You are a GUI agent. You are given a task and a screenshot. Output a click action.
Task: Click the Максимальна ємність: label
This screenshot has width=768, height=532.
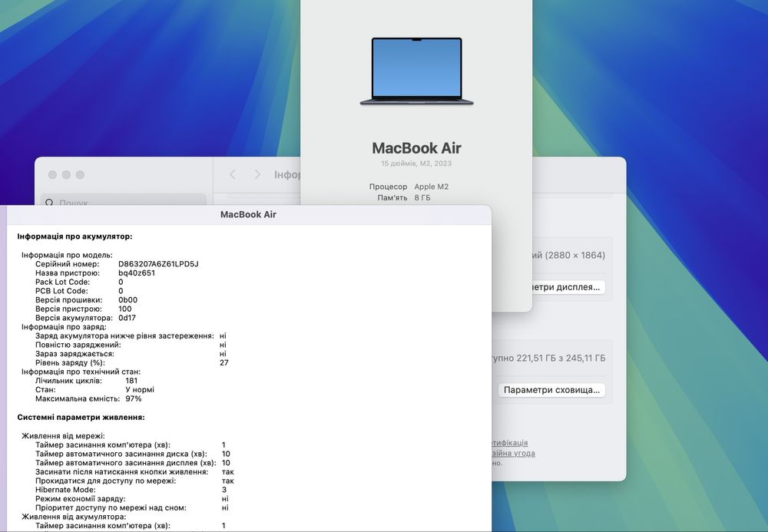point(78,399)
